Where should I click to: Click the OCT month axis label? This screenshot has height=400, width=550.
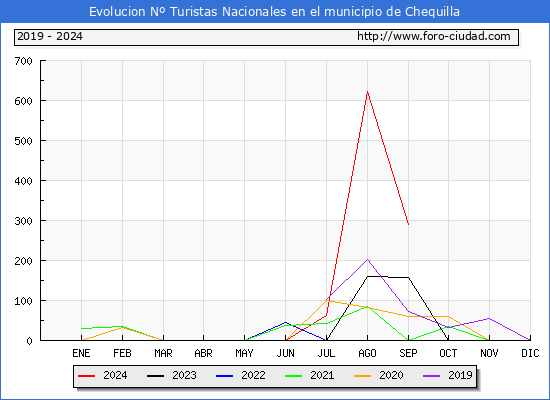pos(448,353)
